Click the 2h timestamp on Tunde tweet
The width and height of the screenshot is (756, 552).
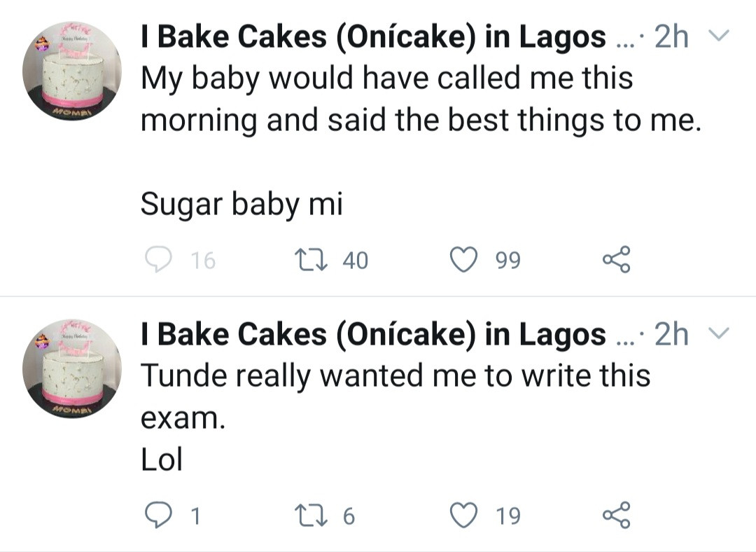(671, 336)
